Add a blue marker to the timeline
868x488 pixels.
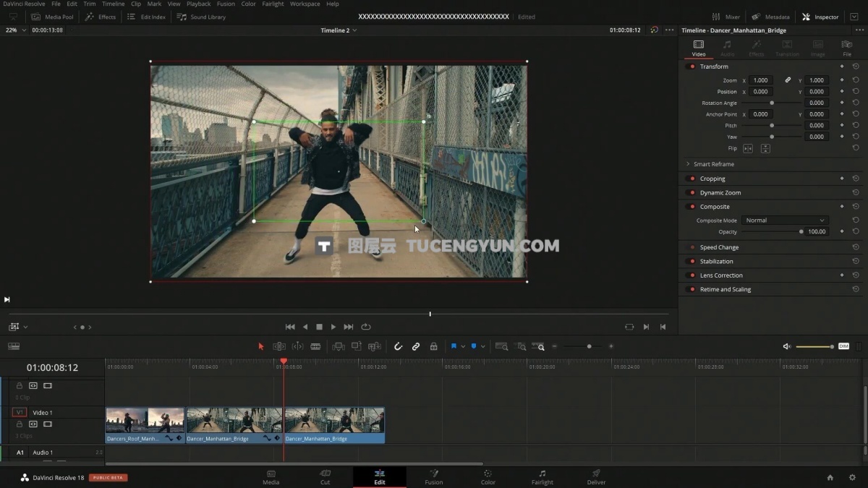474,346
